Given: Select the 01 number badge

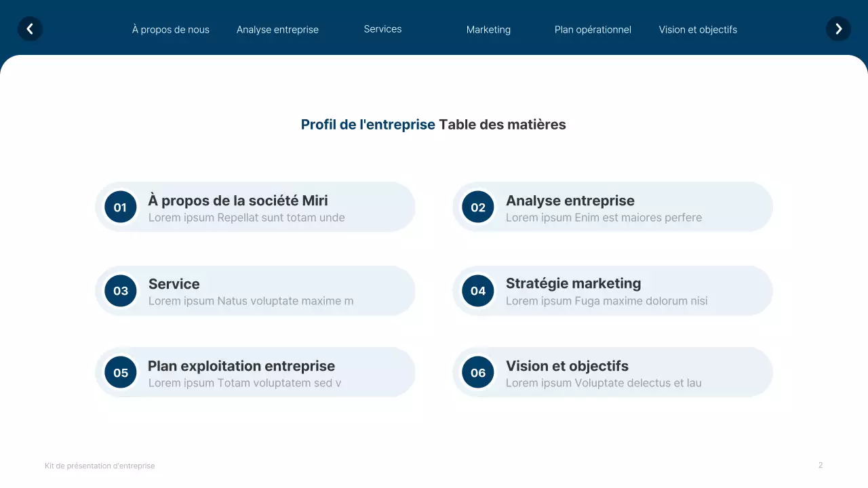Looking at the screenshot, I should coord(120,207).
